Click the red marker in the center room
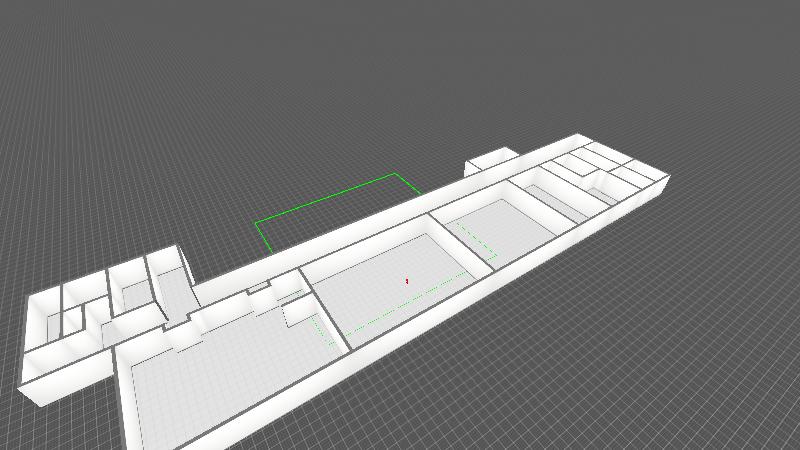The width and height of the screenshot is (800, 450). tap(407, 281)
